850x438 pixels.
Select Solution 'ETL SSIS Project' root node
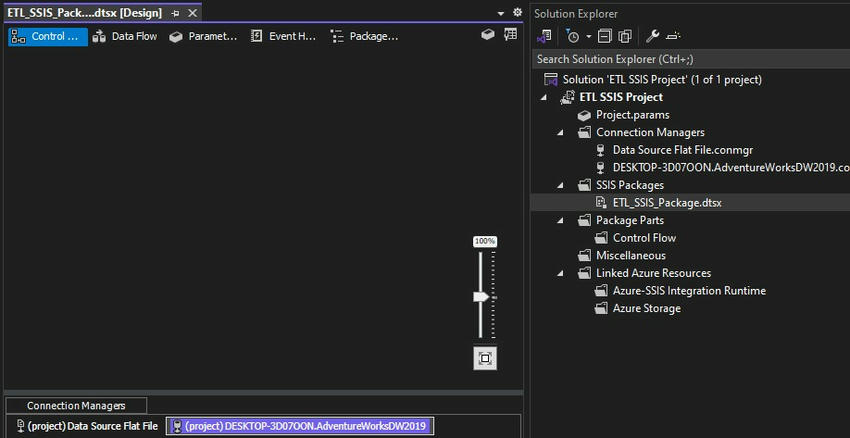[x=662, y=80]
